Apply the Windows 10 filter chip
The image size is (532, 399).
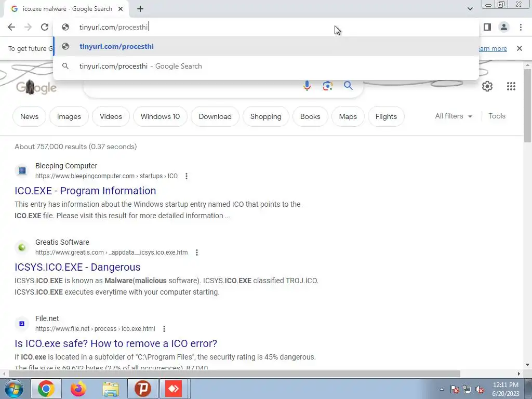click(160, 116)
